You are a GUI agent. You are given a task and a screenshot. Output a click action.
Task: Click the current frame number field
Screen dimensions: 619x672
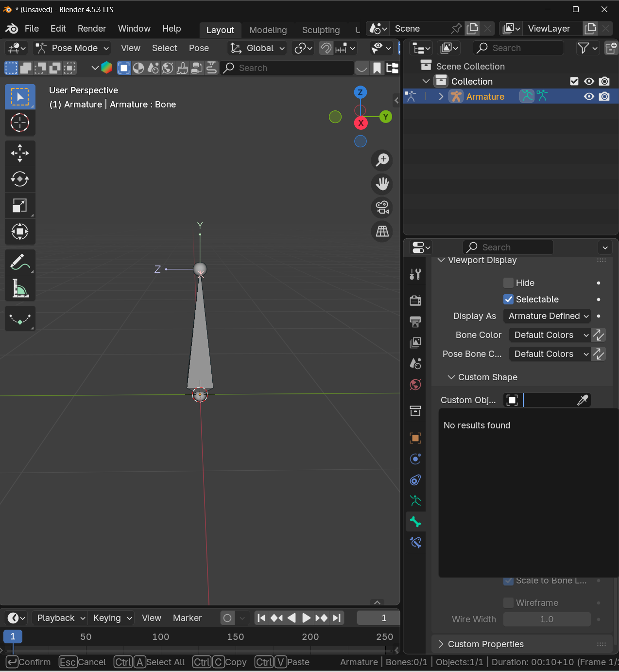click(378, 618)
